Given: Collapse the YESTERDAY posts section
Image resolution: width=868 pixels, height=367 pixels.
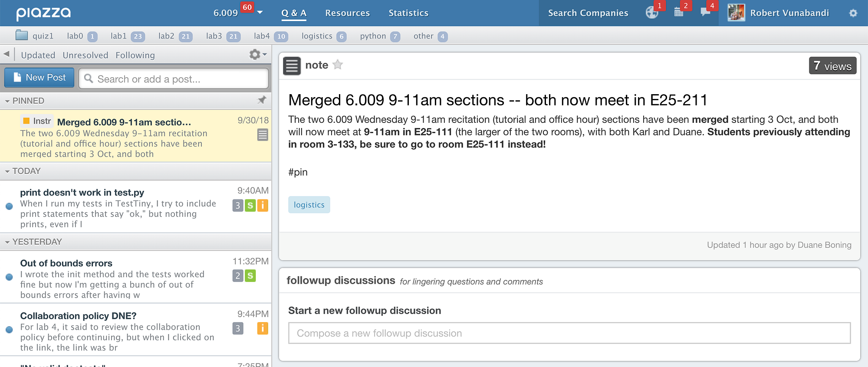Looking at the screenshot, I should pyautogui.click(x=7, y=242).
